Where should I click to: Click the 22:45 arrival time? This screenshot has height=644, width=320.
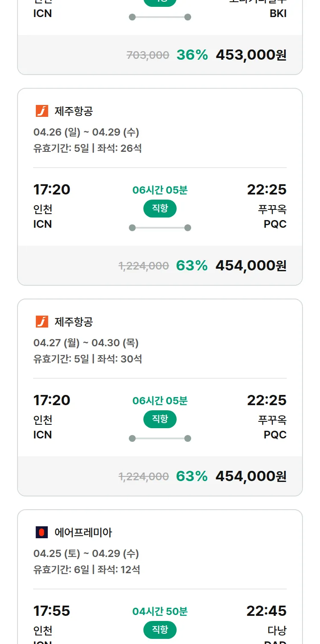pyautogui.click(x=266, y=611)
